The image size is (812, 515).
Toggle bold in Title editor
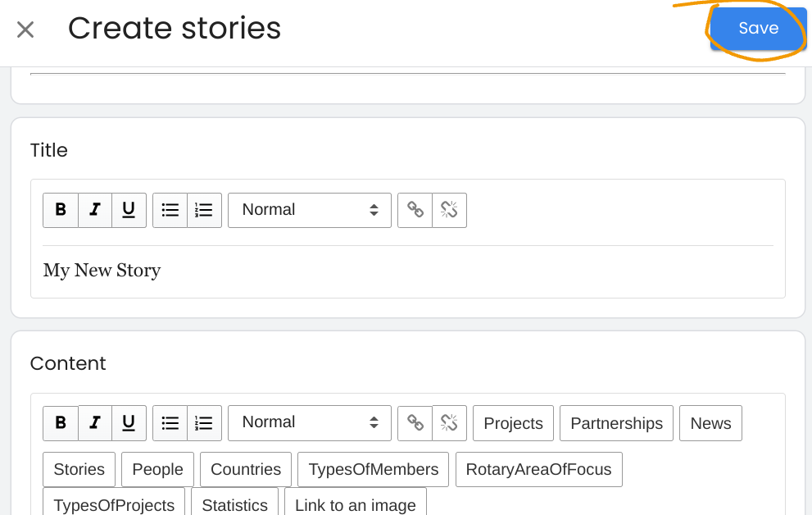pos(61,210)
